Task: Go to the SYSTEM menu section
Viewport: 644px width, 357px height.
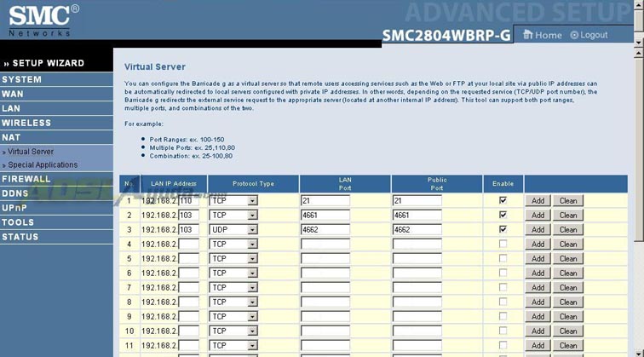Action: point(56,80)
